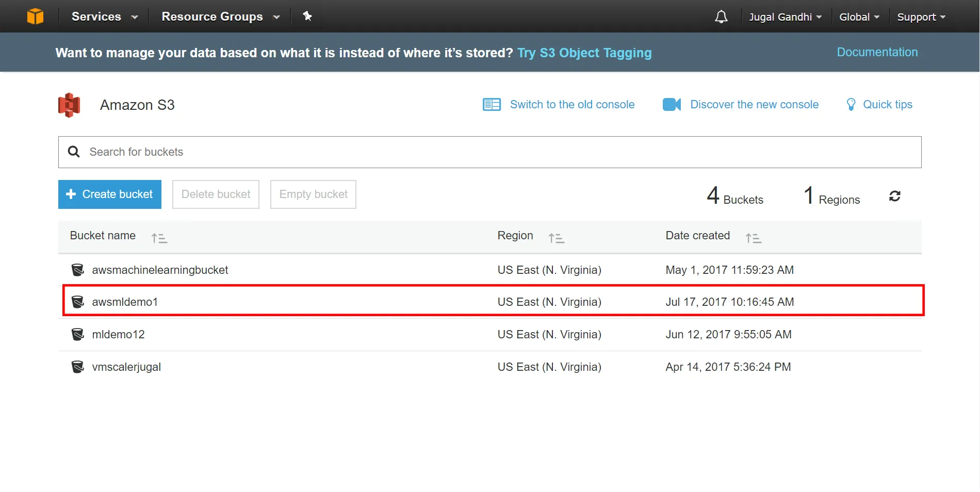Sort by Bucket name icon
Screen dimensions: 980x492
(159, 238)
